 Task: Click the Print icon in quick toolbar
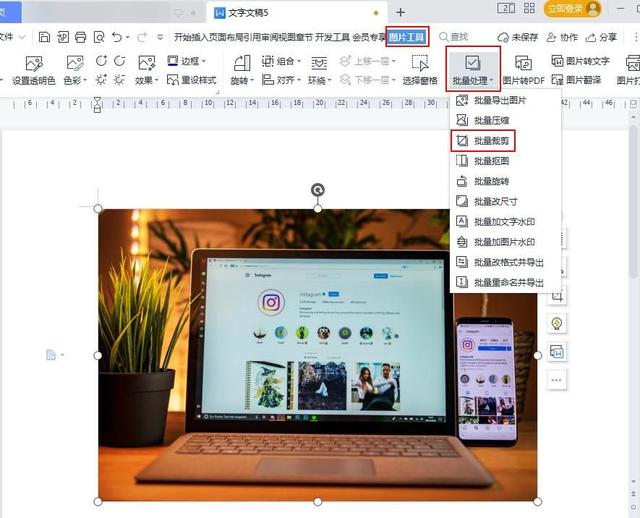[x=80, y=37]
